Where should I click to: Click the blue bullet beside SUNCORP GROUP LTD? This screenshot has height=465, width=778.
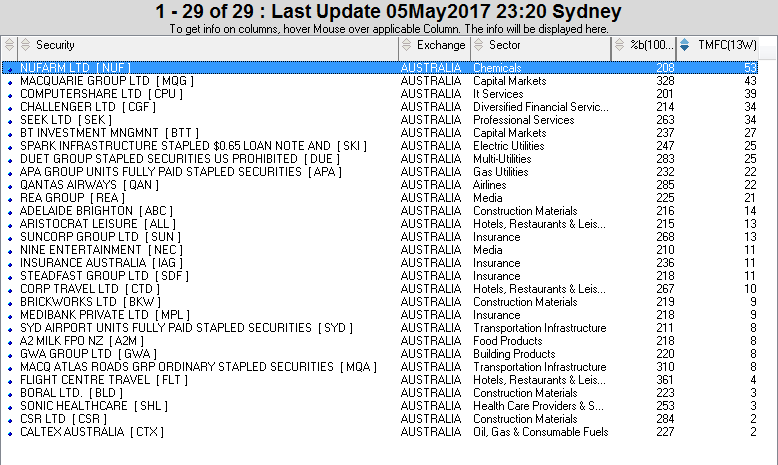point(10,238)
